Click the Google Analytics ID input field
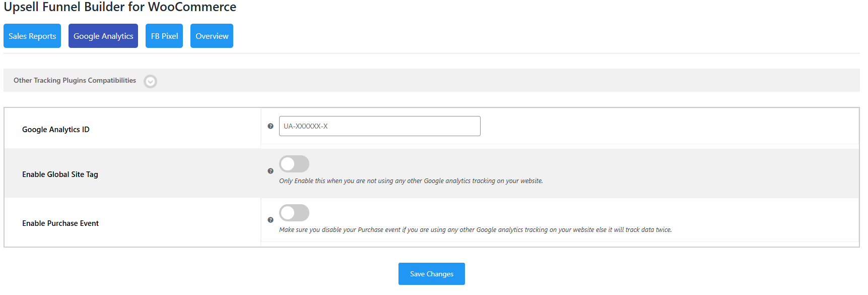Viewport: 868px width, 295px height. tap(380, 126)
